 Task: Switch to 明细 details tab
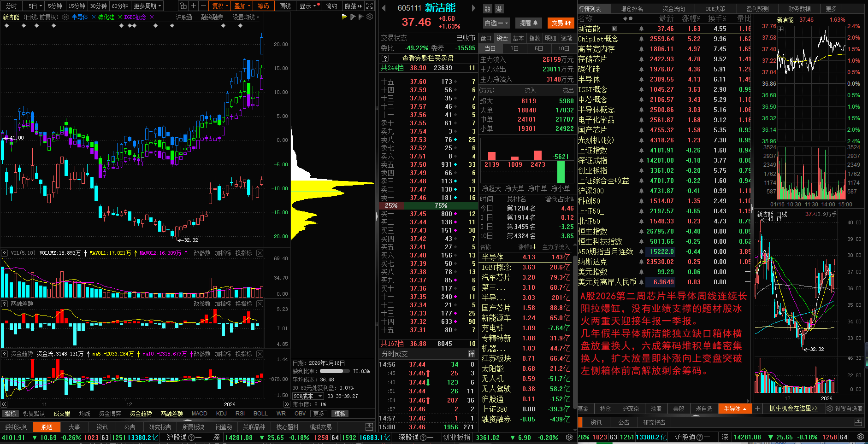(x=550, y=38)
